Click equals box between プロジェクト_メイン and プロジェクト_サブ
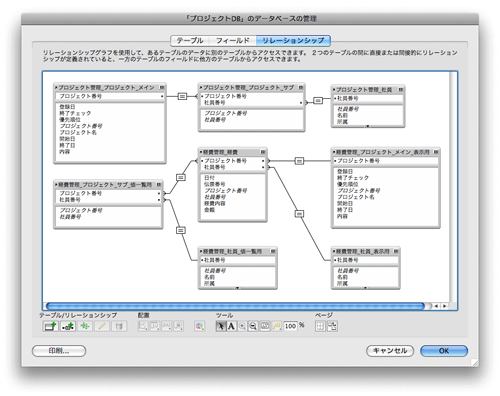This screenshot has height=396, width=500. pos(182,96)
